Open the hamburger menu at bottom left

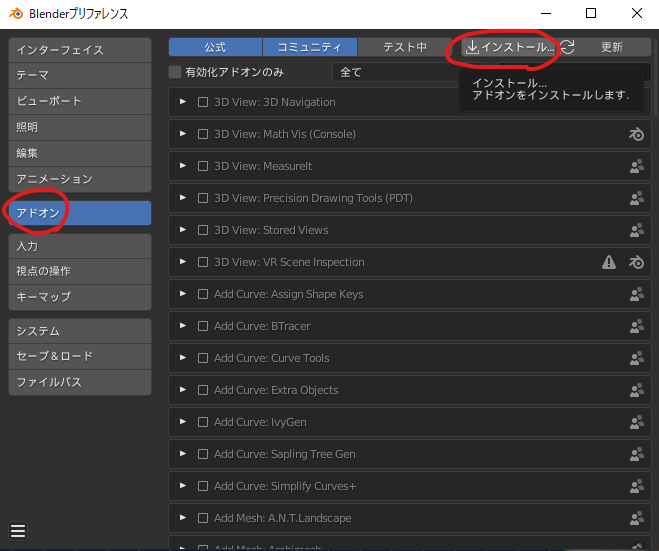click(18, 531)
